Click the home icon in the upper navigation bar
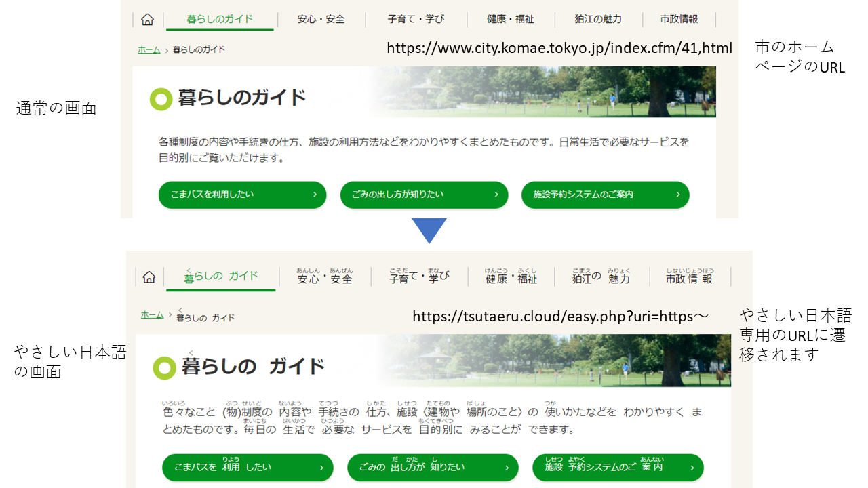This screenshot has width=868, height=488. click(x=147, y=20)
